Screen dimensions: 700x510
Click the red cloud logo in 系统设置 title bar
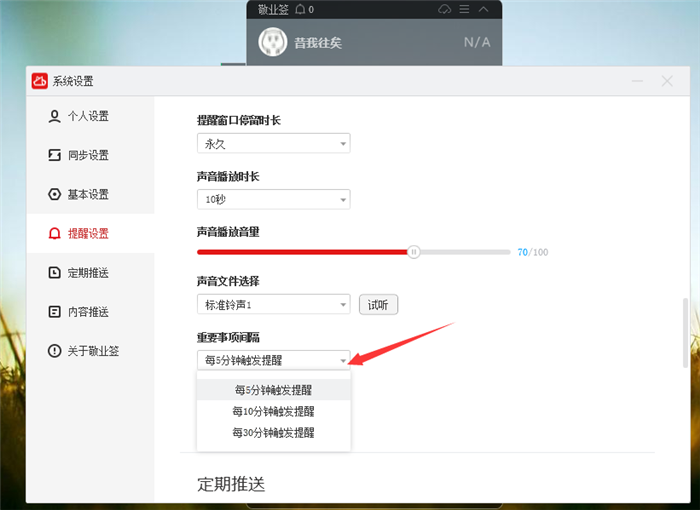(40, 81)
